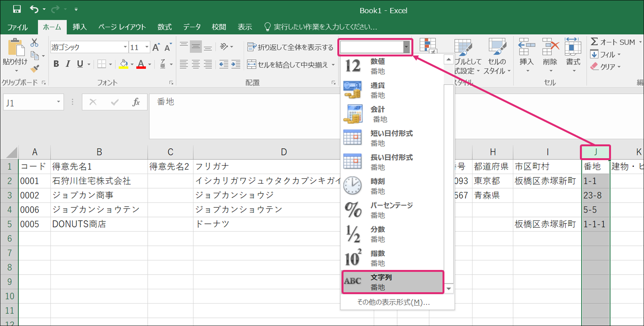This screenshot has height=326, width=644.
Task: Select the 文字列 format option
Action: (x=392, y=282)
